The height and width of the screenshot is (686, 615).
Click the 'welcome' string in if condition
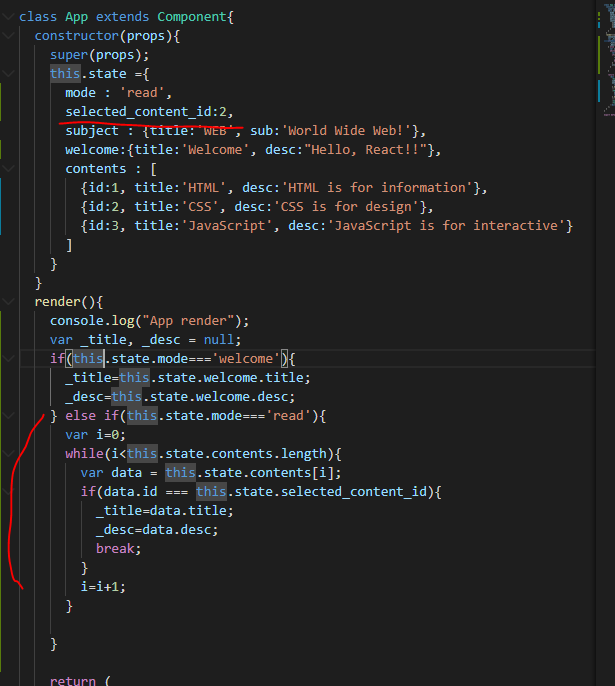(x=246, y=359)
